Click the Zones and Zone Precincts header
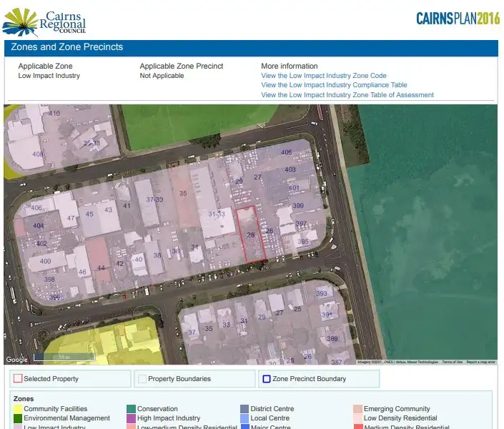504x429 pixels. click(x=67, y=47)
